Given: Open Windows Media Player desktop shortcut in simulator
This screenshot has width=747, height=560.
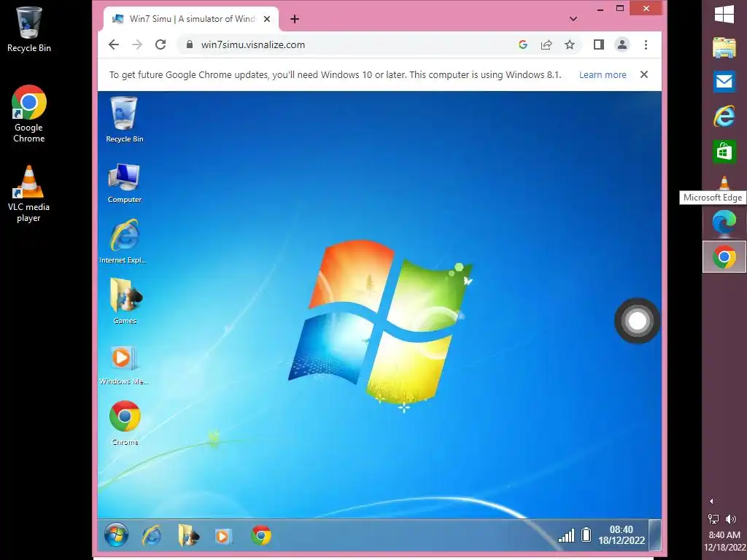Looking at the screenshot, I should pos(124,365).
